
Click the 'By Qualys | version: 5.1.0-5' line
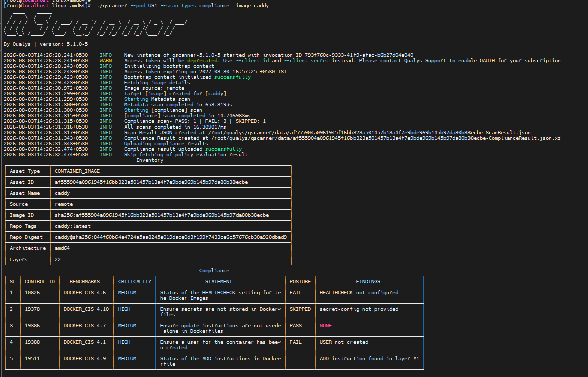46,44
